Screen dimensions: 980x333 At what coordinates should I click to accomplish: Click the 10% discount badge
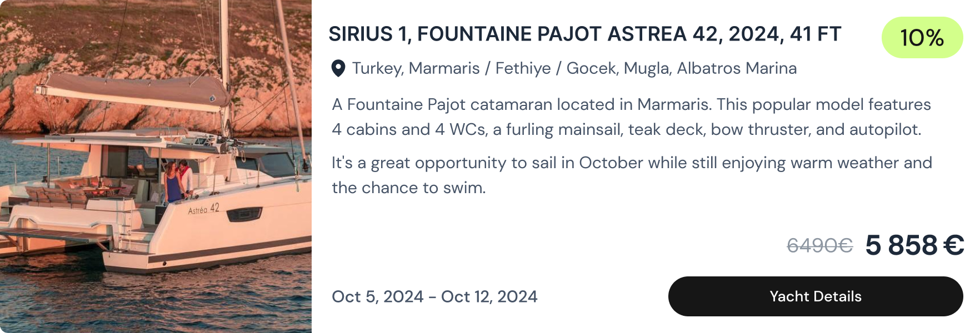(922, 38)
